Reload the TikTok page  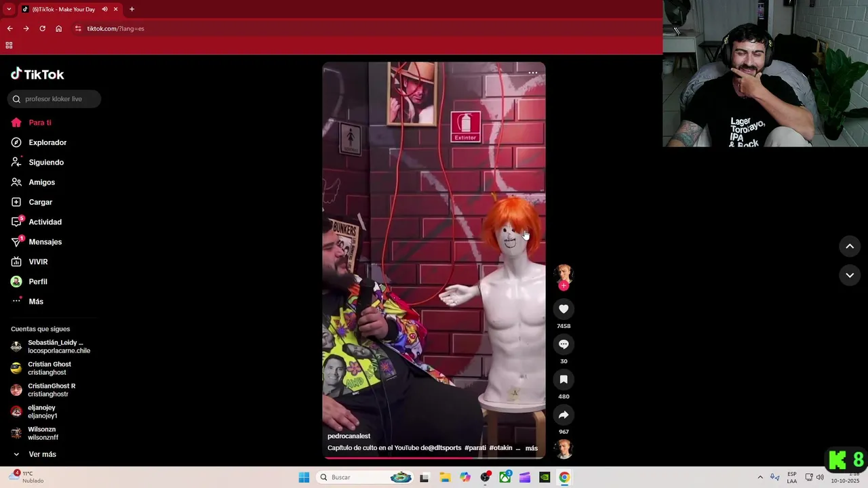pyautogui.click(x=42, y=28)
